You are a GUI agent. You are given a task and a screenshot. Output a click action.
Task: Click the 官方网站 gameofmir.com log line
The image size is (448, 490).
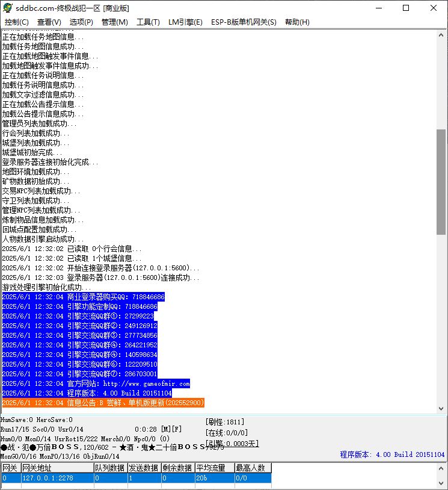click(96, 383)
